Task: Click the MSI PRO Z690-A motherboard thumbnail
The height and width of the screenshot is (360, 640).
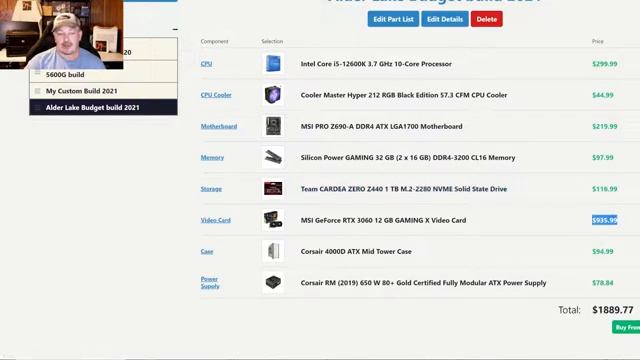Action: click(x=273, y=126)
